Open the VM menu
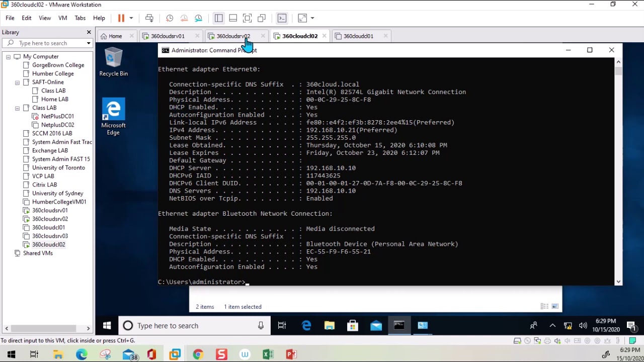Viewport: 644px width, 362px height. (x=63, y=18)
